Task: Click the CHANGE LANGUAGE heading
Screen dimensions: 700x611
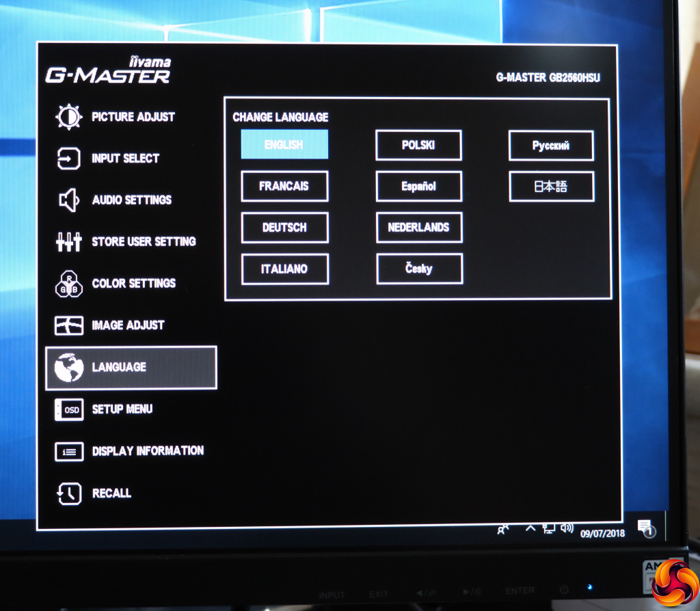Action: click(x=280, y=117)
